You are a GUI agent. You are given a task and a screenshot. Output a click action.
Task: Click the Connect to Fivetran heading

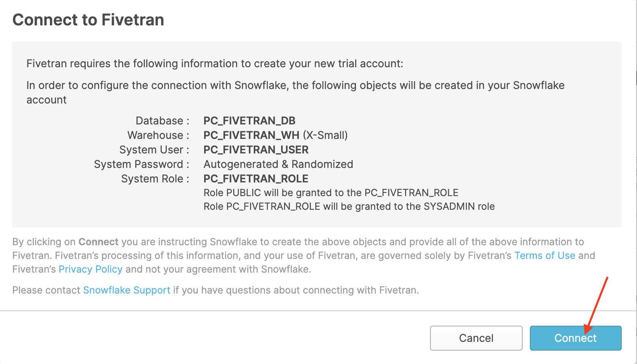88,20
